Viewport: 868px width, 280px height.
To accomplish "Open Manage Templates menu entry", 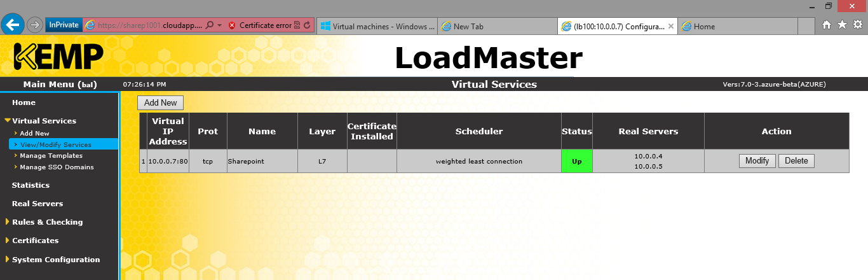I will (51, 155).
